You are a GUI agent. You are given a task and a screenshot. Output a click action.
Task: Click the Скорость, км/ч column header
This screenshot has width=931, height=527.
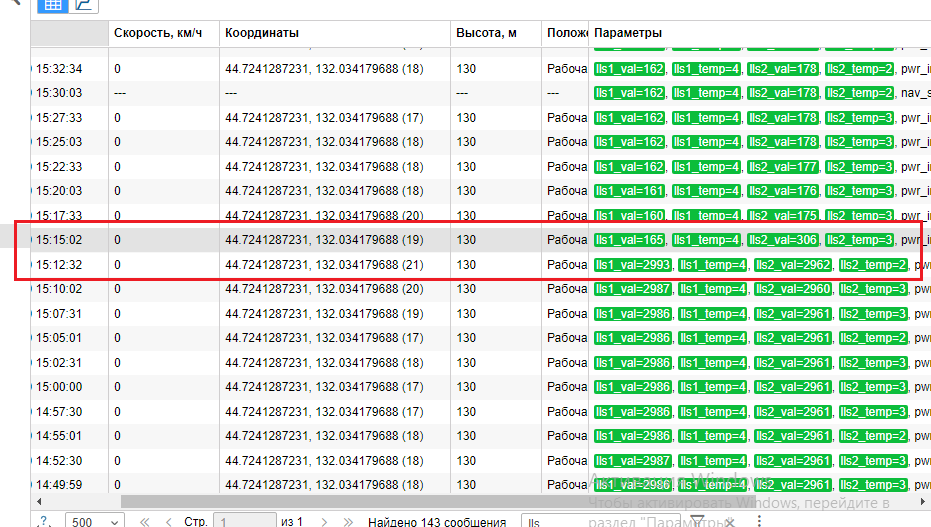[158, 33]
